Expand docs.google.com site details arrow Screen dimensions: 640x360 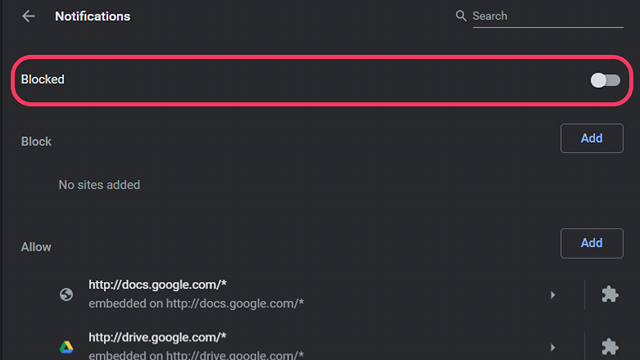tap(553, 295)
